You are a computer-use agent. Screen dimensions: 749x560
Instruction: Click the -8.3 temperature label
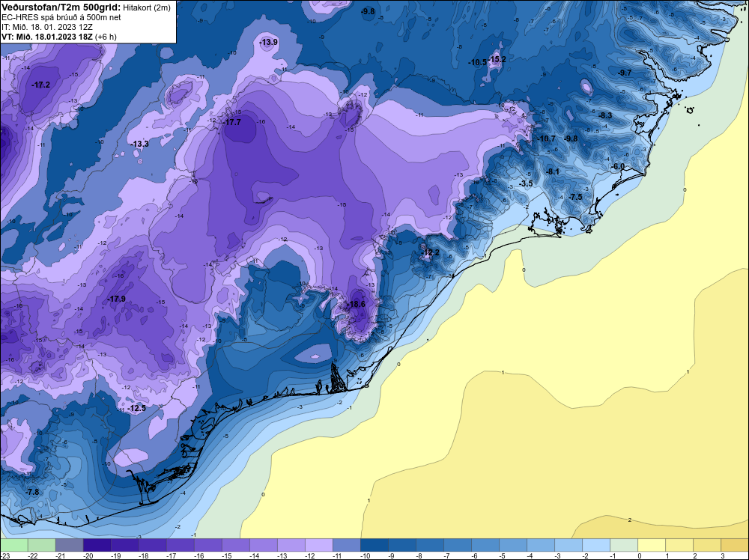pos(605,115)
